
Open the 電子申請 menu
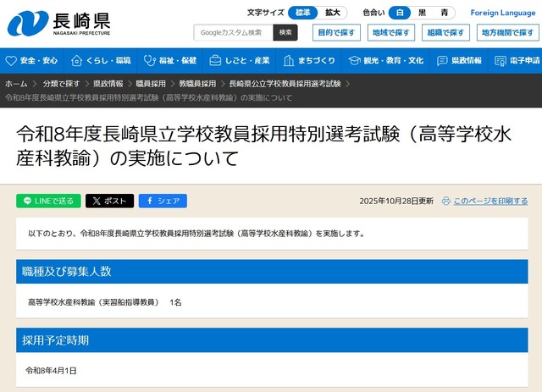tap(515, 61)
